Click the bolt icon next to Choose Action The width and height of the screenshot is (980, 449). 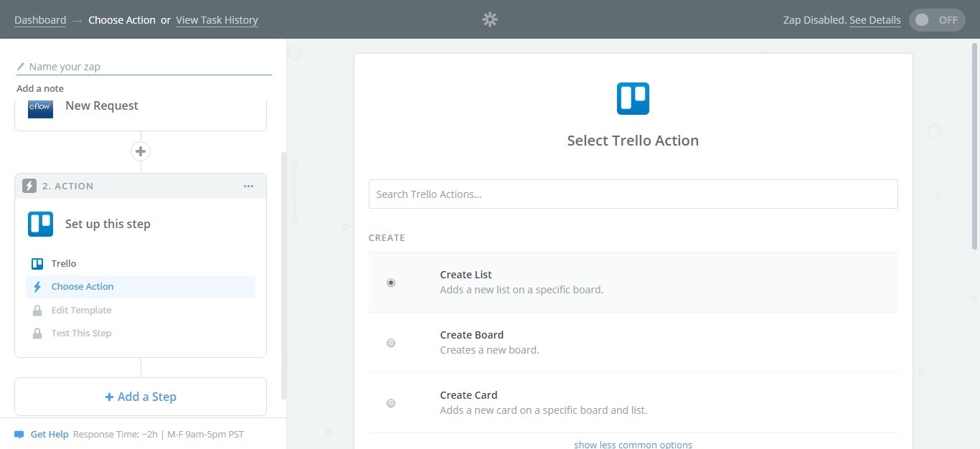tap(37, 287)
